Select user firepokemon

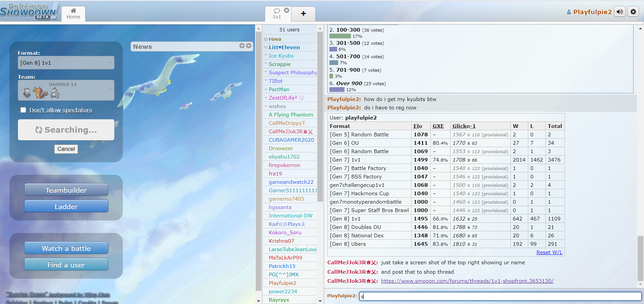click(x=289, y=165)
